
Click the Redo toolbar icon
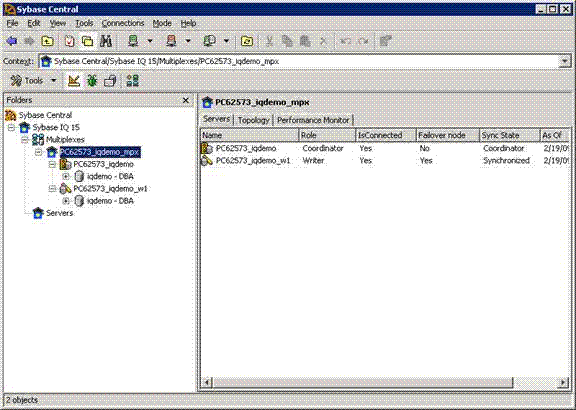click(363, 41)
